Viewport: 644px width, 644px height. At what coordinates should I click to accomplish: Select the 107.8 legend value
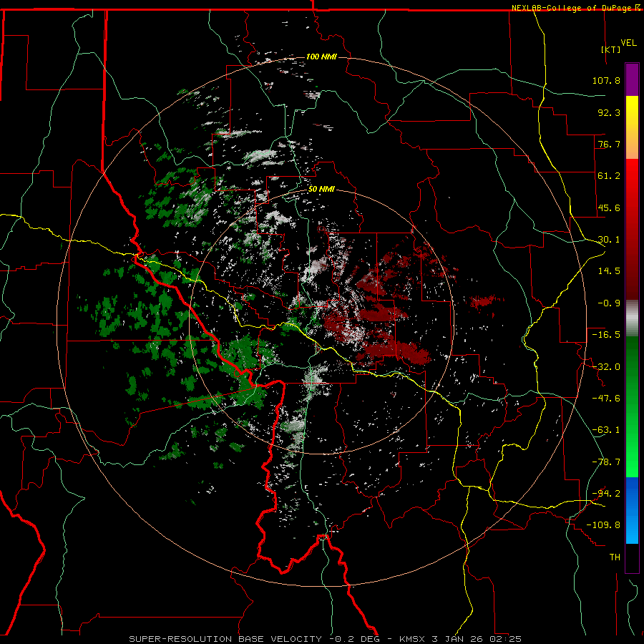[x=606, y=80]
